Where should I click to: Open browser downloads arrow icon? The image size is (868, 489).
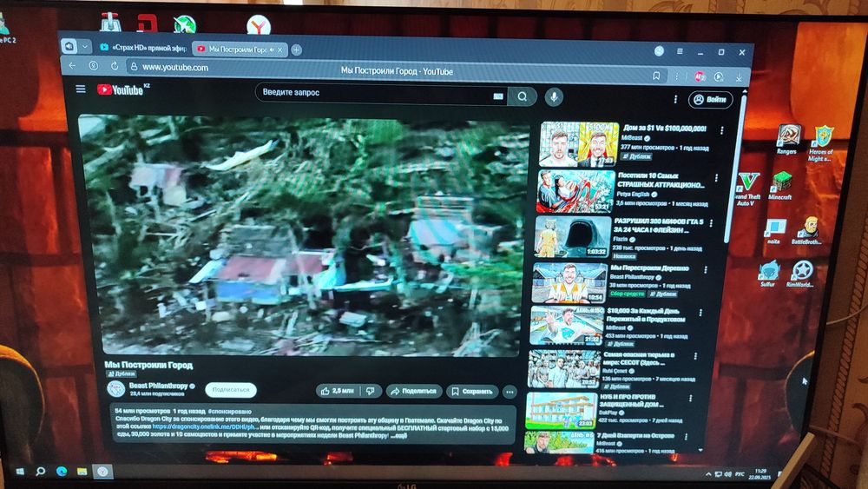tap(739, 78)
